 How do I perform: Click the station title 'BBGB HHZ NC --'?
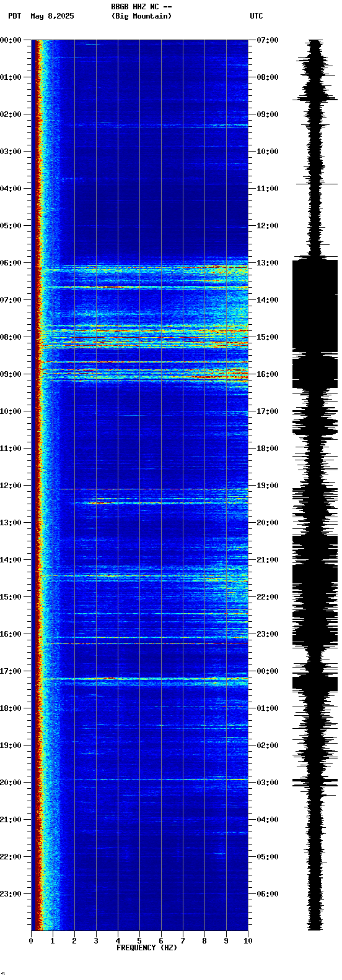(x=141, y=7)
